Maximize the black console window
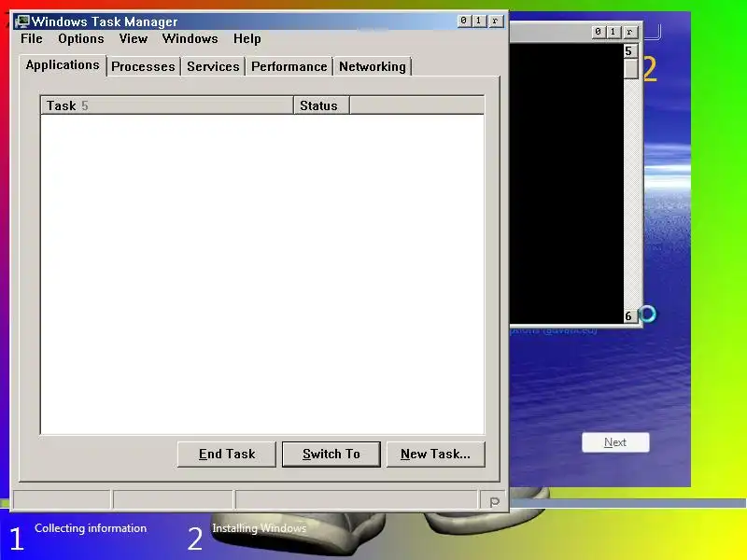Viewport: 747px width, 560px height. tap(613, 32)
